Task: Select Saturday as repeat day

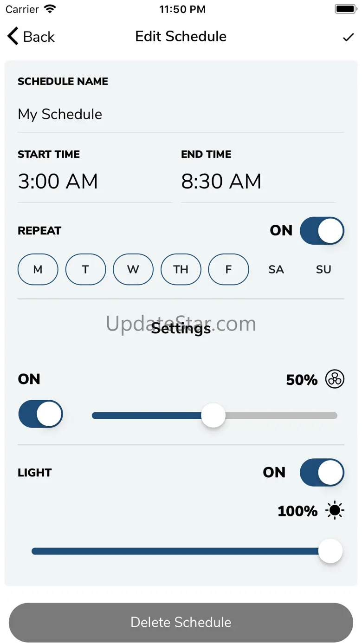Action: [276, 269]
